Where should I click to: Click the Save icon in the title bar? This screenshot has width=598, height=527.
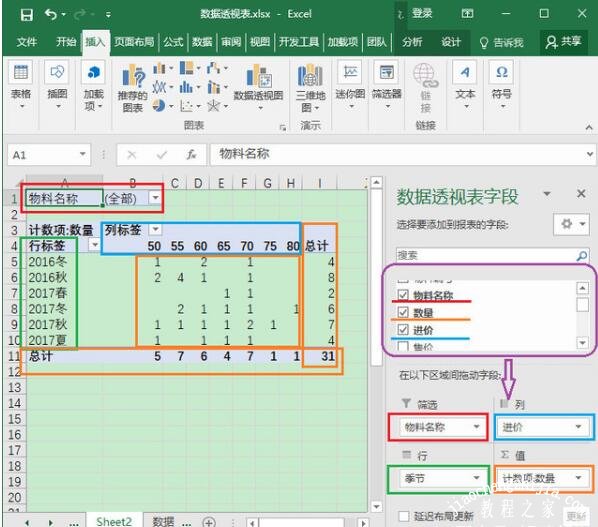[x=27, y=15]
